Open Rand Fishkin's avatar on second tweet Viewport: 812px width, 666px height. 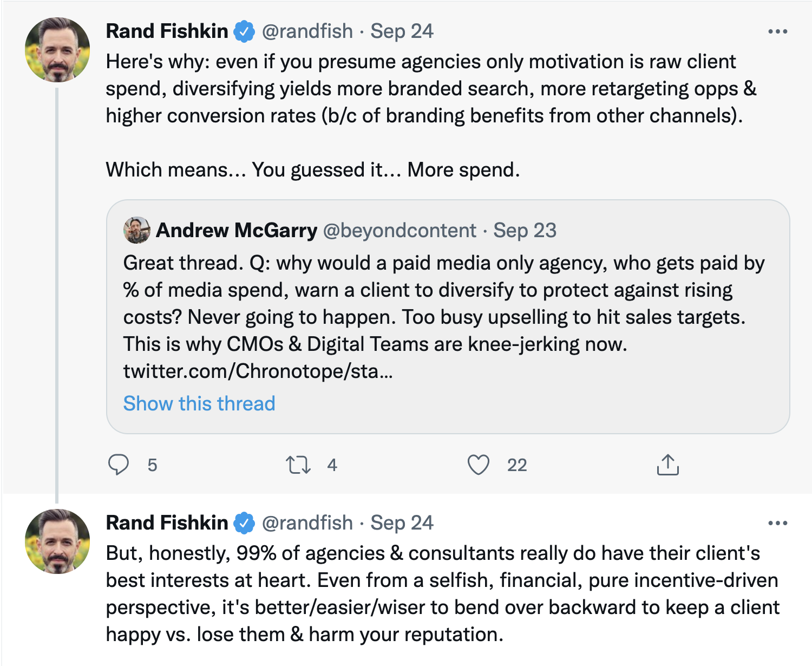[x=57, y=541]
